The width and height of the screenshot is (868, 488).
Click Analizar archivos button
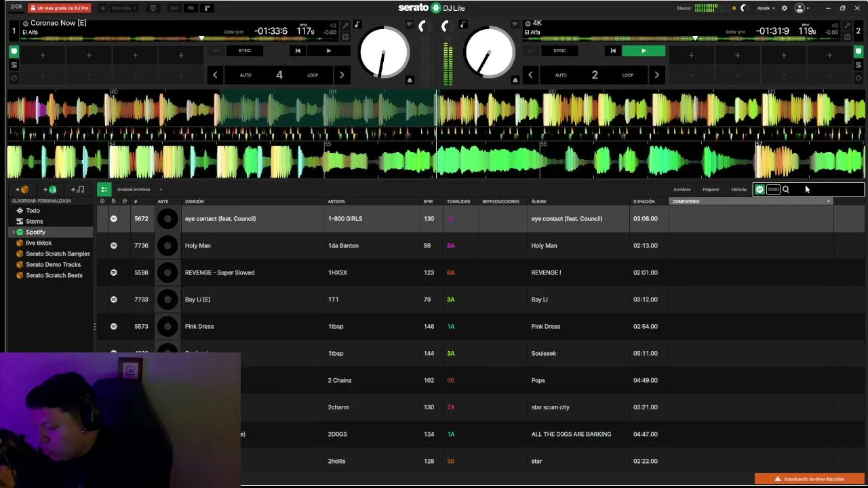click(x=134, y=190)
